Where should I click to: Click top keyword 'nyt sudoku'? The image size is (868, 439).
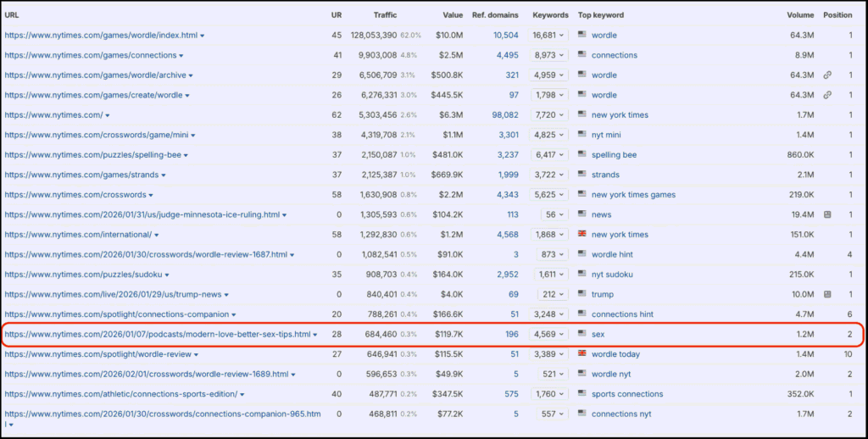(612, 275)
